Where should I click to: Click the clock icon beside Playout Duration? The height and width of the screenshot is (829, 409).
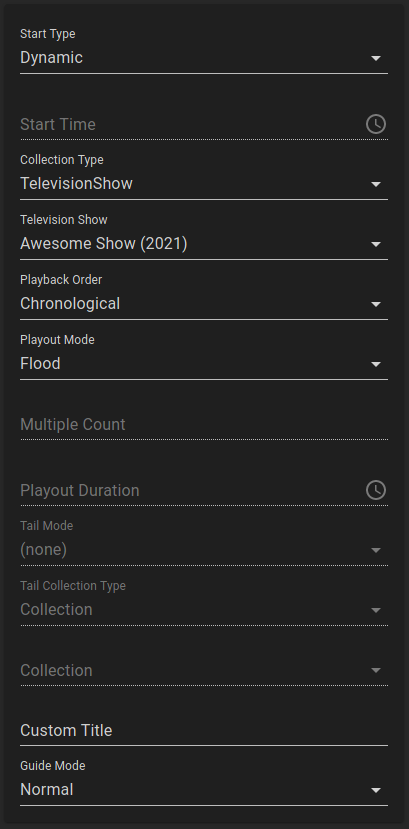click(x=376, y=490)
